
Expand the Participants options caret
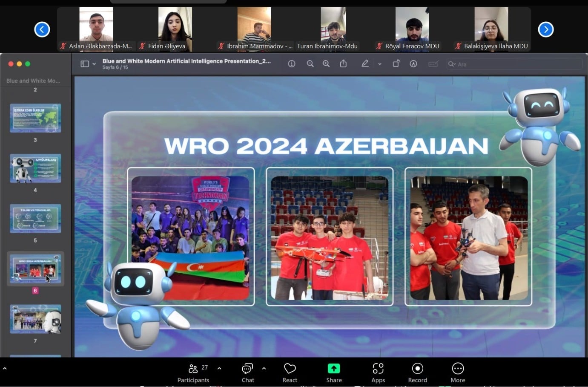(x=219, y=368)
